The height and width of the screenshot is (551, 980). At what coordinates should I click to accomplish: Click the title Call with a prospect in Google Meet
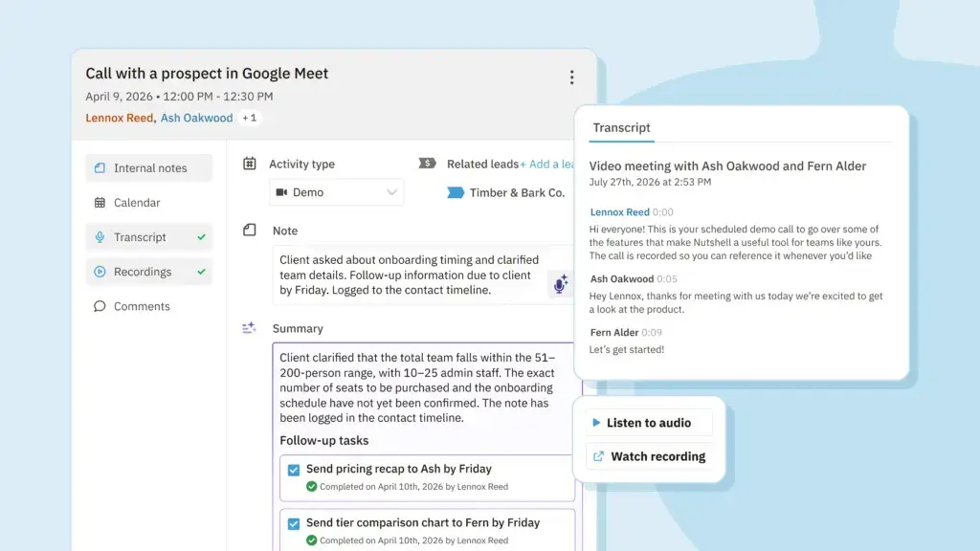[207, 74]
